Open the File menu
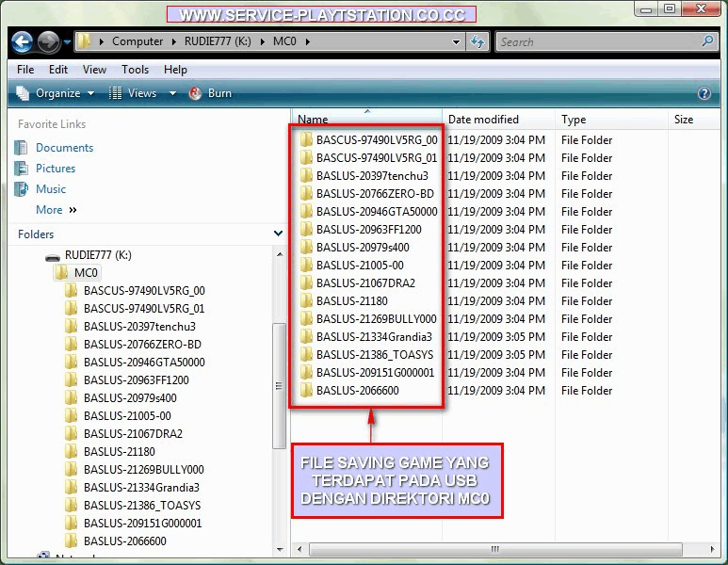728x565 pixels. coord(25,70)
